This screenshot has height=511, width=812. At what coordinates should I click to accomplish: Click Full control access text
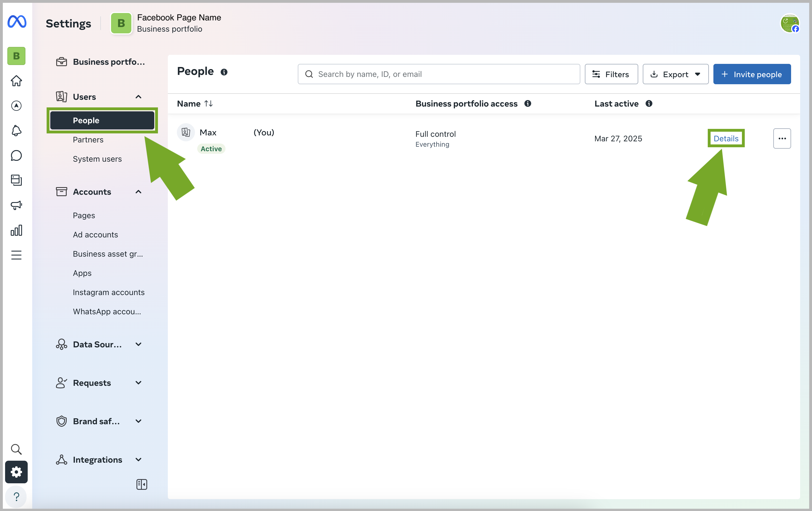point(435,134)
